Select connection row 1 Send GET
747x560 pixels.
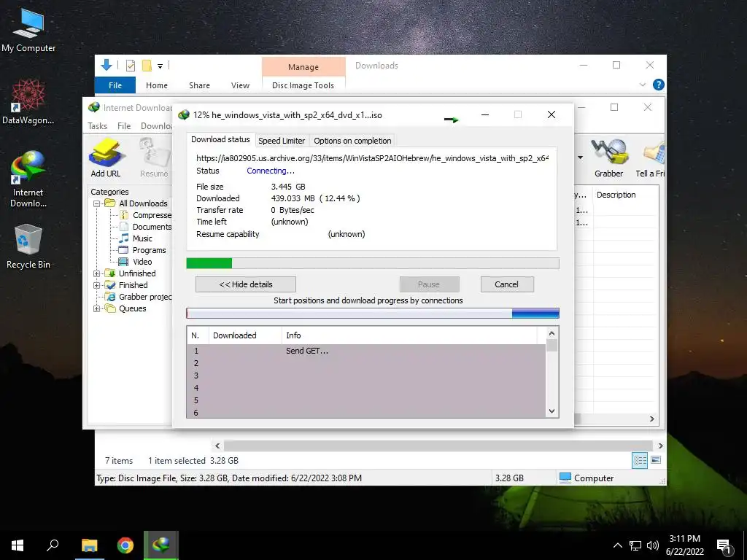pos(366,351)
